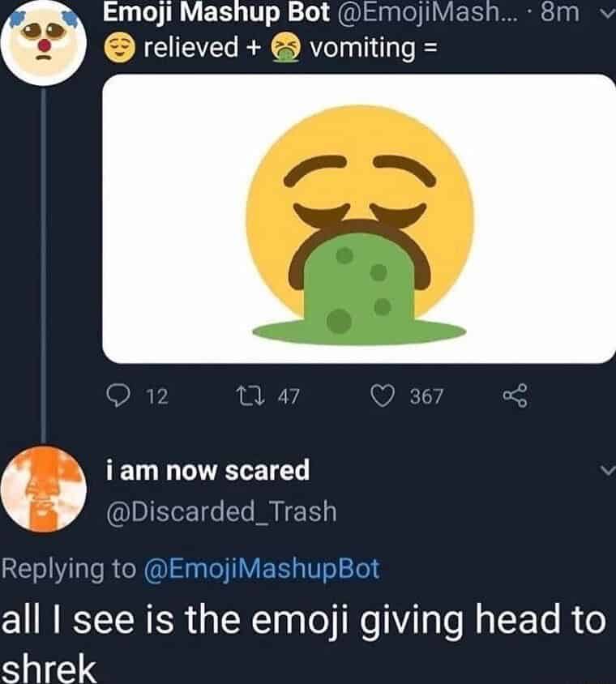Click the relieved emoji in the tweet text
616x684 pixels.
click(x=121, y=49)
